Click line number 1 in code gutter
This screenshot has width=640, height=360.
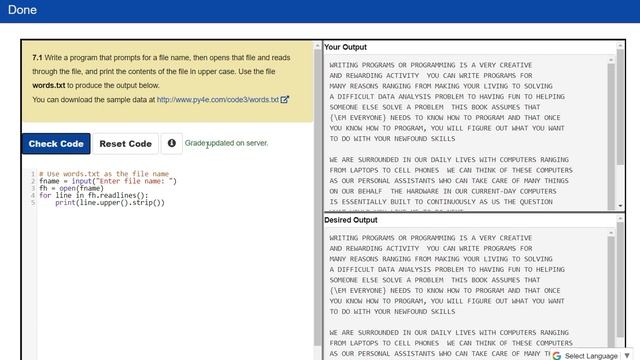[33, 174]
